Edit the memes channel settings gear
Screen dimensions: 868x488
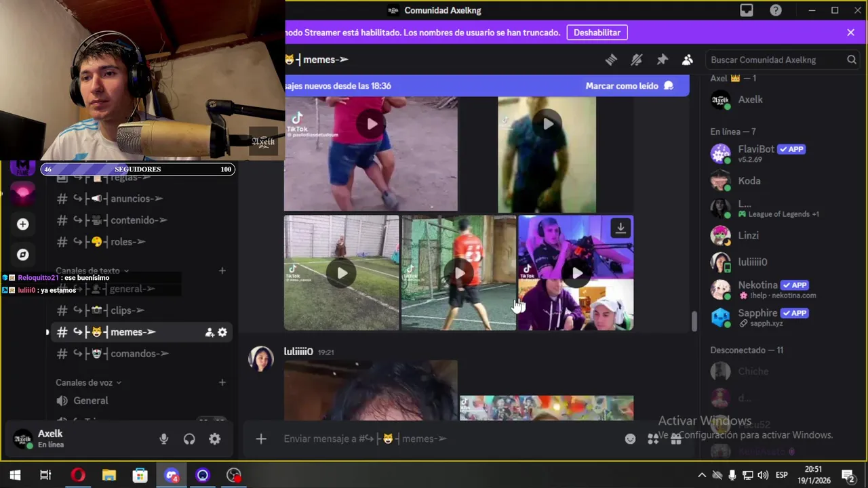point(222,332)
